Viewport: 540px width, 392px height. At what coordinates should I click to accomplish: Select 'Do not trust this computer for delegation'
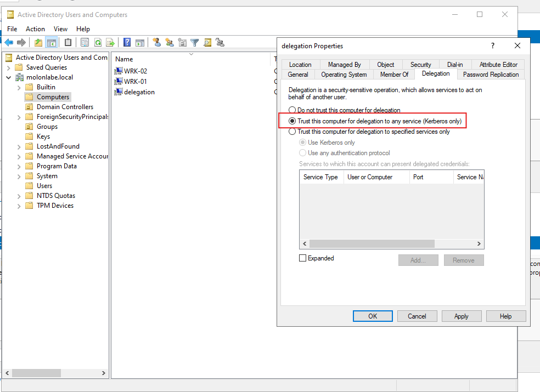pyautogui.click(x=292, y=110)
